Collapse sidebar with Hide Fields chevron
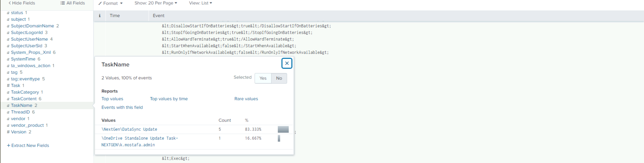 [10, 3]
